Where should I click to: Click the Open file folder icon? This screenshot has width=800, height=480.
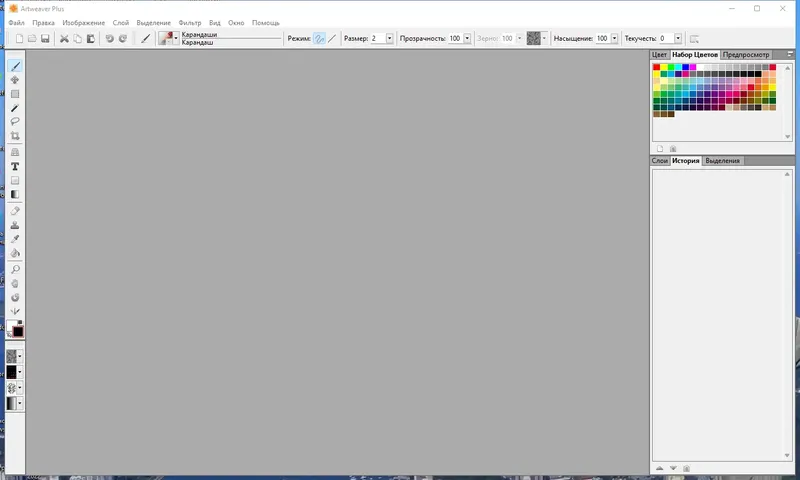coord(32,39)
